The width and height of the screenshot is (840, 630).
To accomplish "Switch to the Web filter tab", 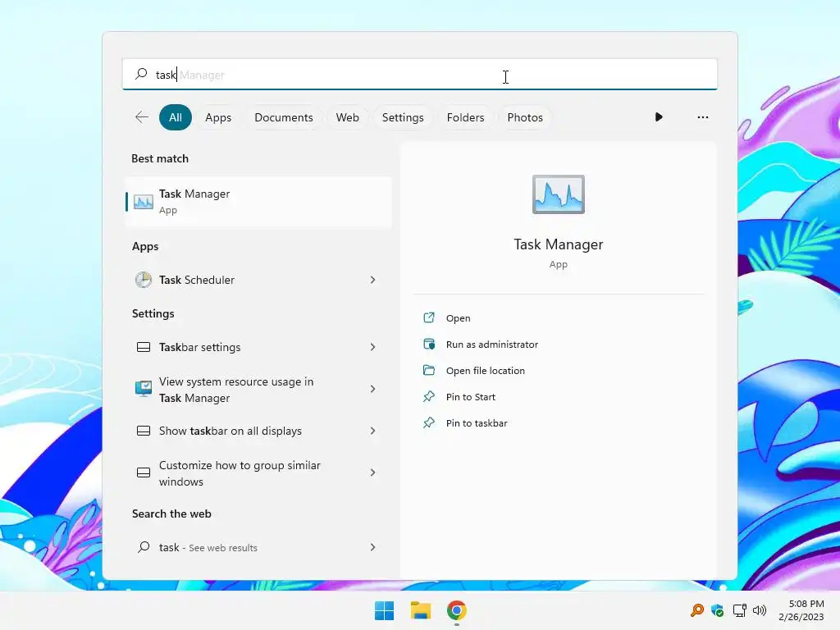I will [347, 117].
